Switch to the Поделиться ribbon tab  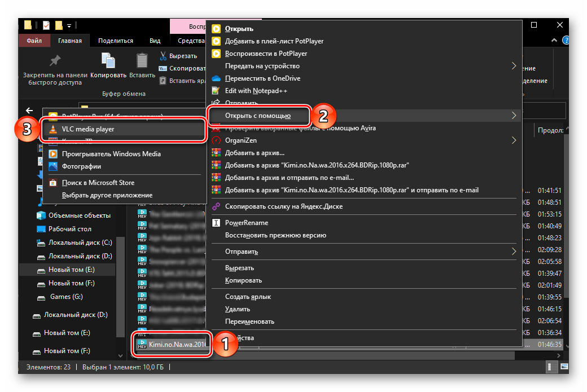pyautogui.click(x=115, y=41)
